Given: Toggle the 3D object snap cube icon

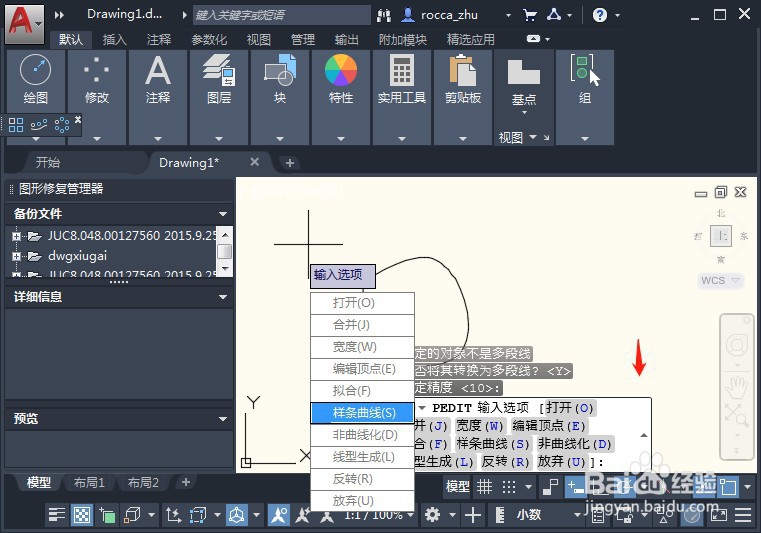Looking at the screenshot, I should point(132,515).
